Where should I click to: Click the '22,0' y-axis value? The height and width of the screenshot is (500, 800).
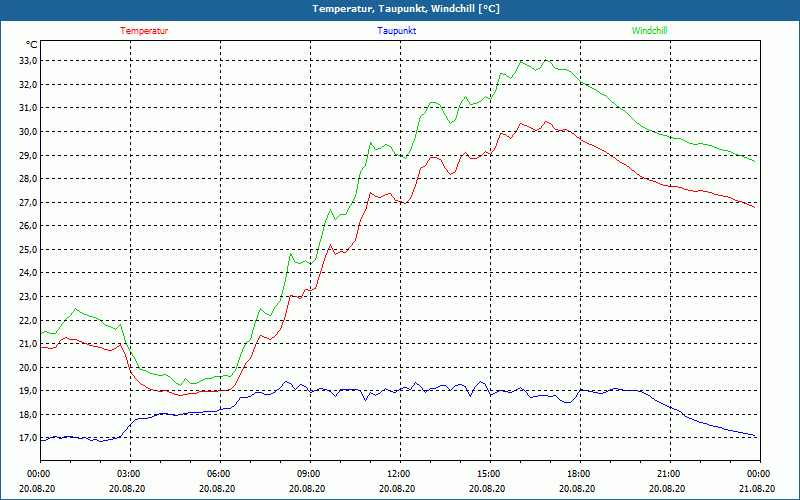click(28, 320)
